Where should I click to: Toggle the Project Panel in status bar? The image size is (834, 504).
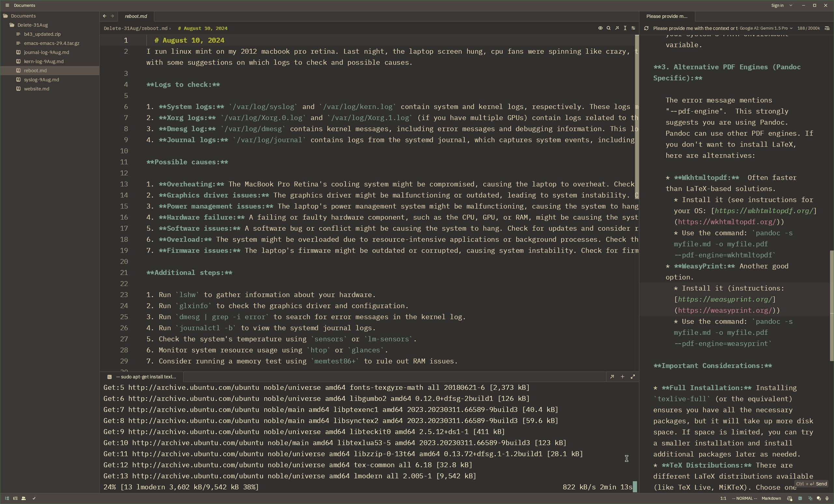coord(7,498)
